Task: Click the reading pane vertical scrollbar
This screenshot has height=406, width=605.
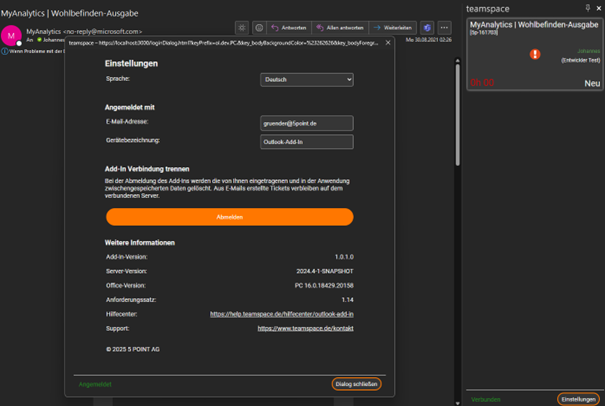Action: [458, 115]
